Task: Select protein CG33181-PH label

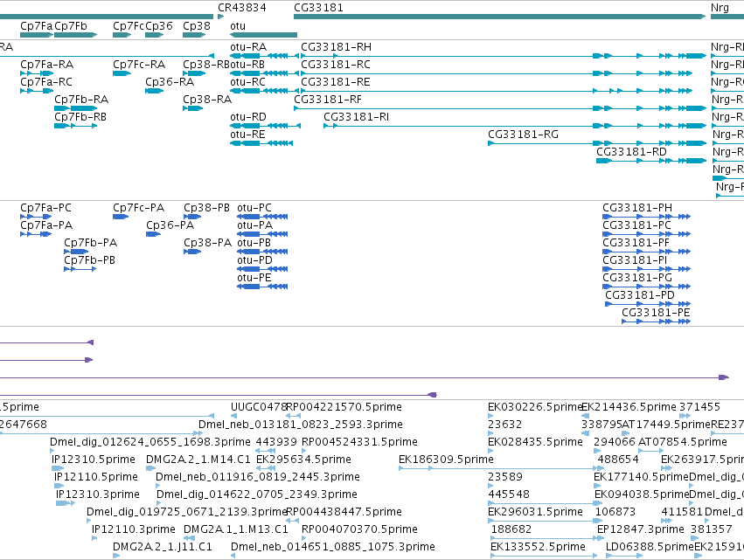Action: click(x=637, y=208)
